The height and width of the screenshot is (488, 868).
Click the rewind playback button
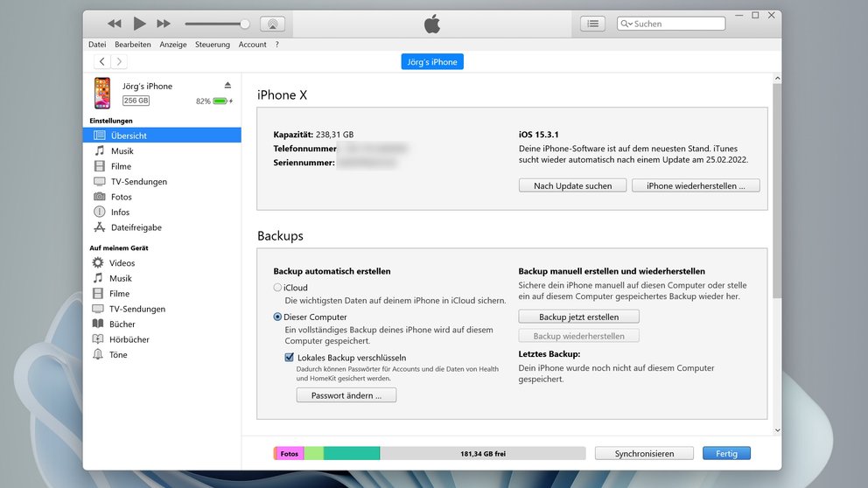115,24
